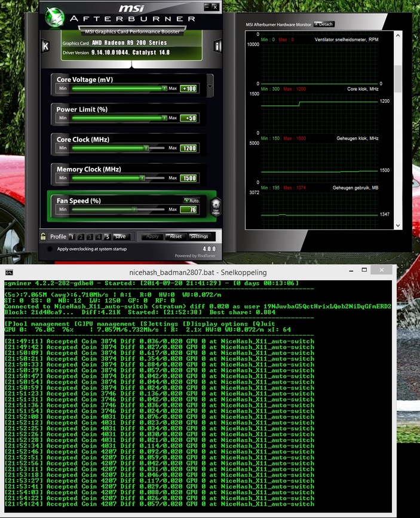The image size is (420, 518).
Task: Click the 'Powered by RivaTuner' text
Action: 195,256
